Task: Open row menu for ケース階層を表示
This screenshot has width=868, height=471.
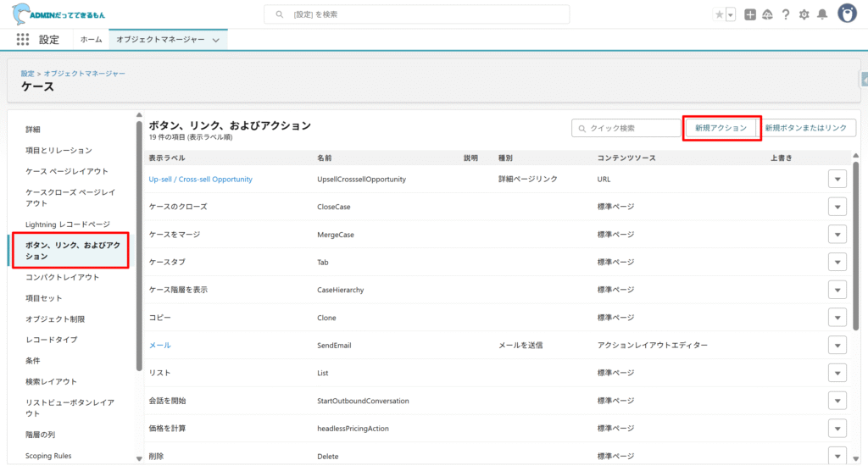Action: tap(837, 290)
